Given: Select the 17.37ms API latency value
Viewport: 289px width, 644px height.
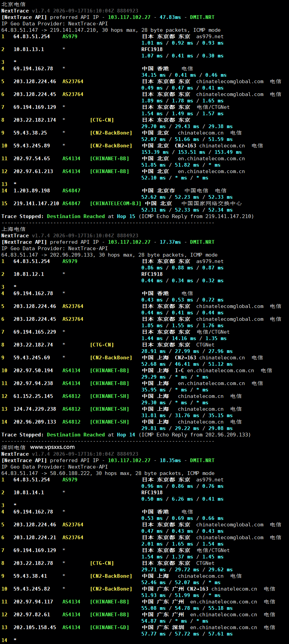Looking at the screenshot, I should pos(170,242).
